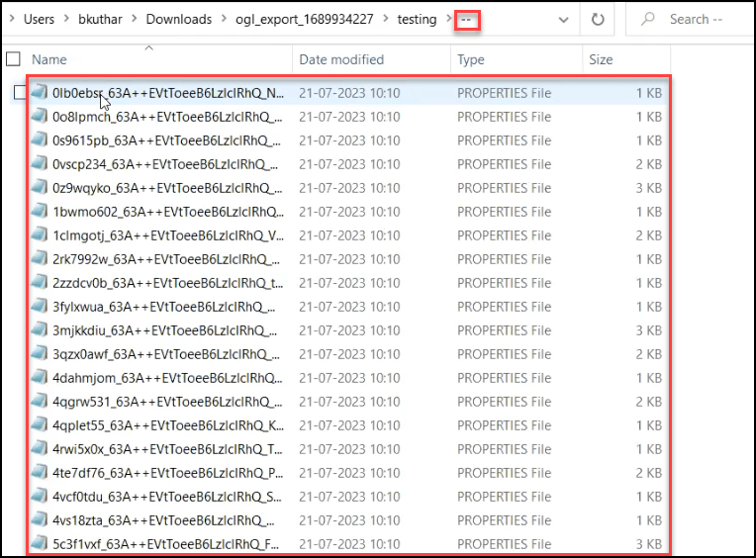Image resolution: width=756 pixels, height=558 pixels.
Task: Click the file icon of 0lb0ebsr_63A++EVtToeeB6LzlclRhQ_N...
Action: (40, 92)
